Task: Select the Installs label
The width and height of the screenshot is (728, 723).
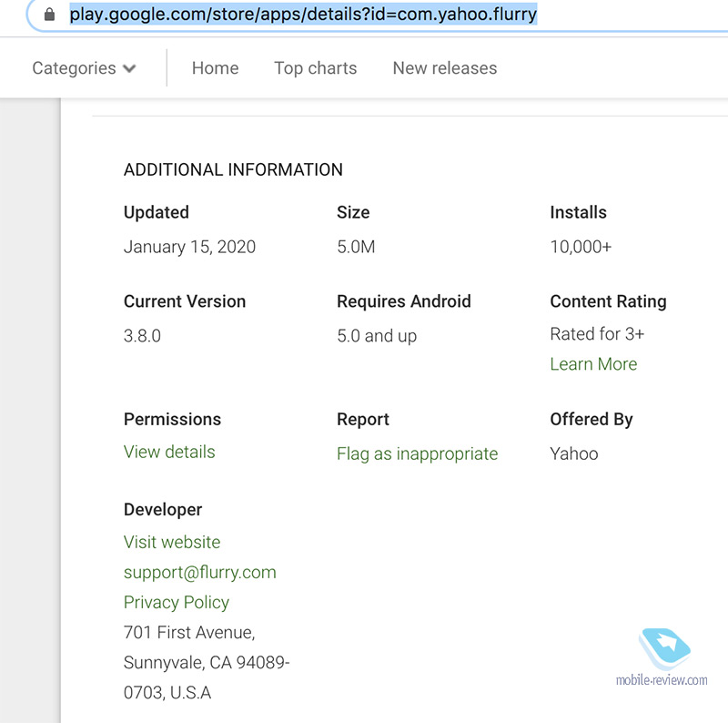Action: point(578,212)
